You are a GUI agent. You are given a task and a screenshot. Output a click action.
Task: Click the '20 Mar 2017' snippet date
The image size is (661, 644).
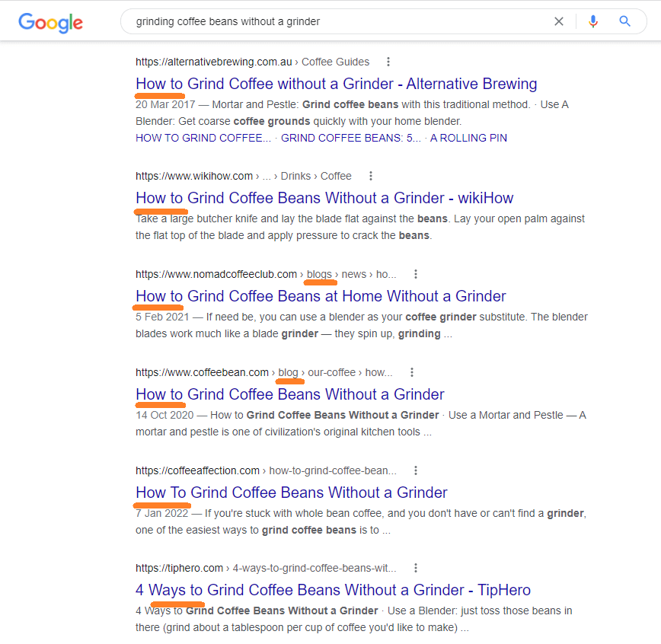(x=165, y=104)
